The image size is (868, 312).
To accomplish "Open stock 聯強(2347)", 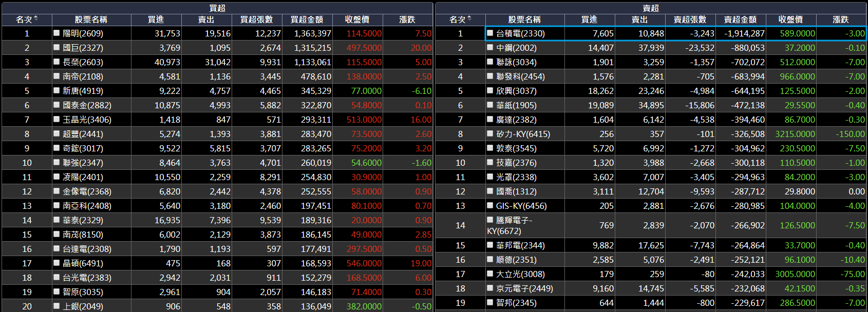I will tap(83, 163).
